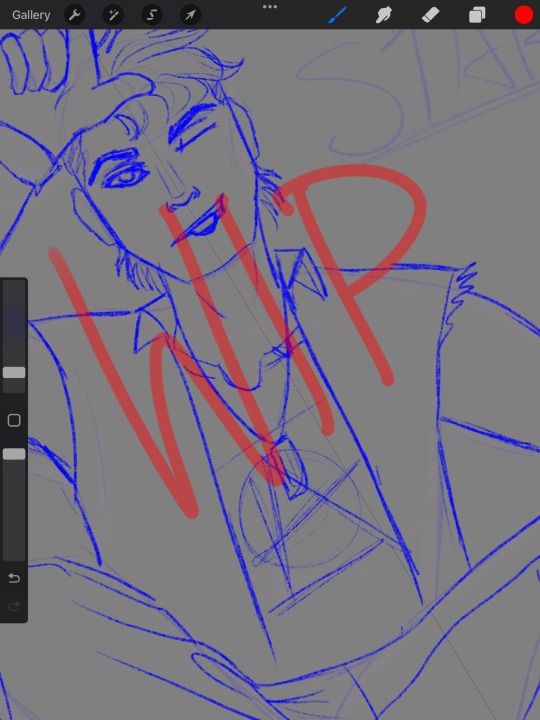Select the Brush paint tool

(338, 15)
